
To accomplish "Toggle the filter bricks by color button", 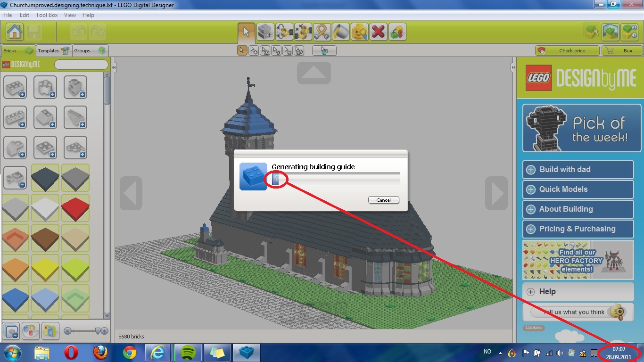I will pyautogui.click(x=30, y=330).
